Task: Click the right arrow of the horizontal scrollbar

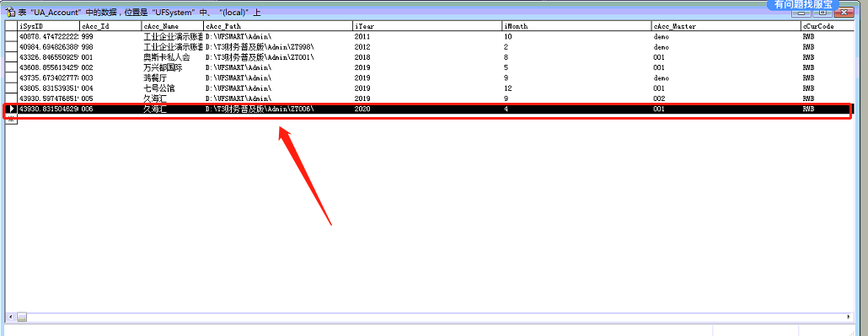Action: (x=849, y=317)
